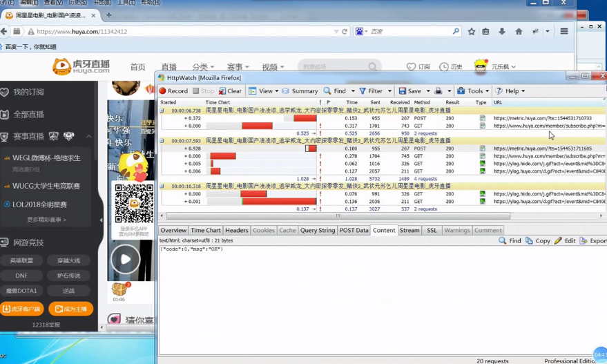This screenshot has height=364, width=607.
Task: Switch to the Query String tab
Action: [x=317, y=231]
